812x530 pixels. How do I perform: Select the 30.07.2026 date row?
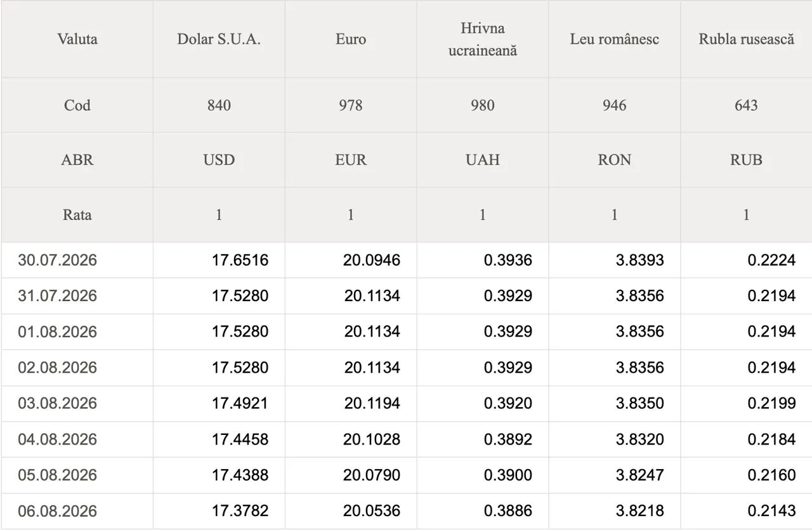pyautogui.click(x=407, y=260)
